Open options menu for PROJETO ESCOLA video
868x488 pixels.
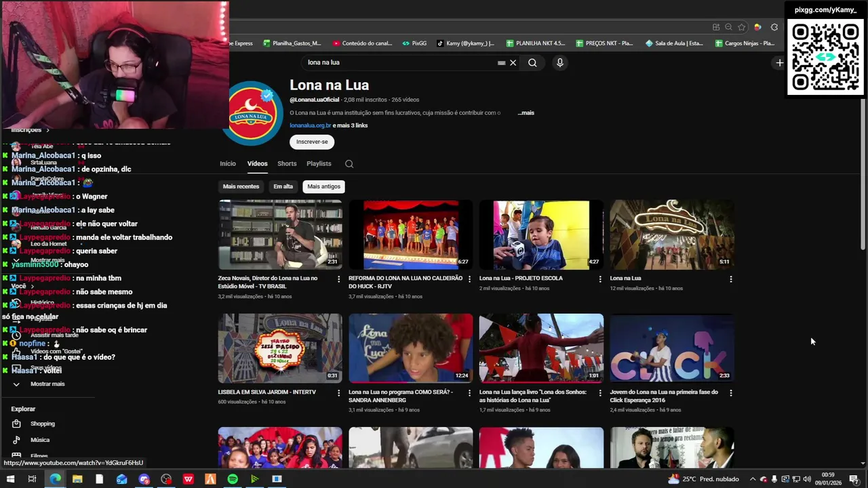pyautogui.click(x=600, y=279)
